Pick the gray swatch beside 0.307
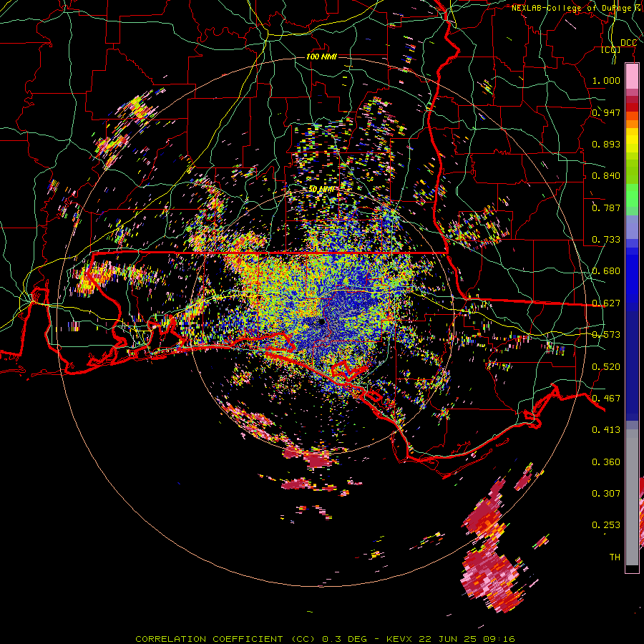Screen dimensions: 644x644 tap(632, 497)
